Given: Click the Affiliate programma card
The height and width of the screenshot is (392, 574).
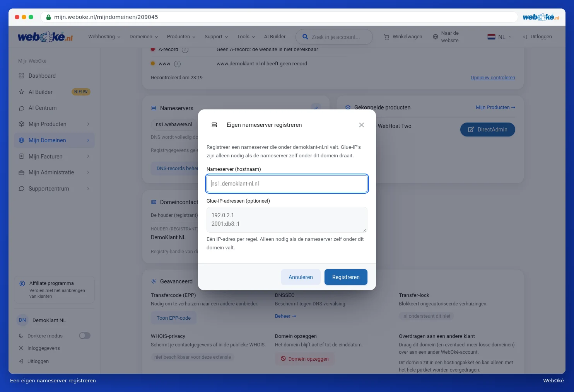Looking at the screenshot, I should click(x=54, y=290).
